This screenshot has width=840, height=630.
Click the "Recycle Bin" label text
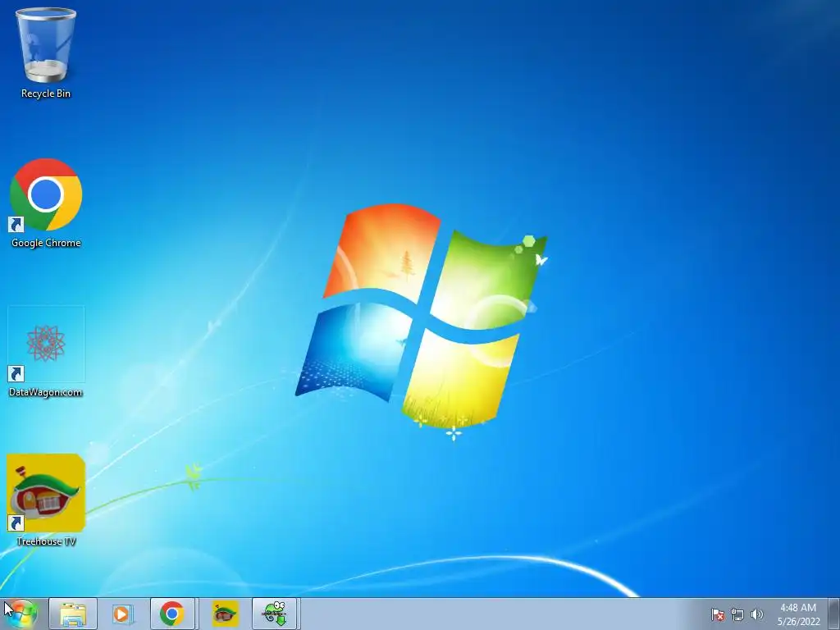click(46, 94)
